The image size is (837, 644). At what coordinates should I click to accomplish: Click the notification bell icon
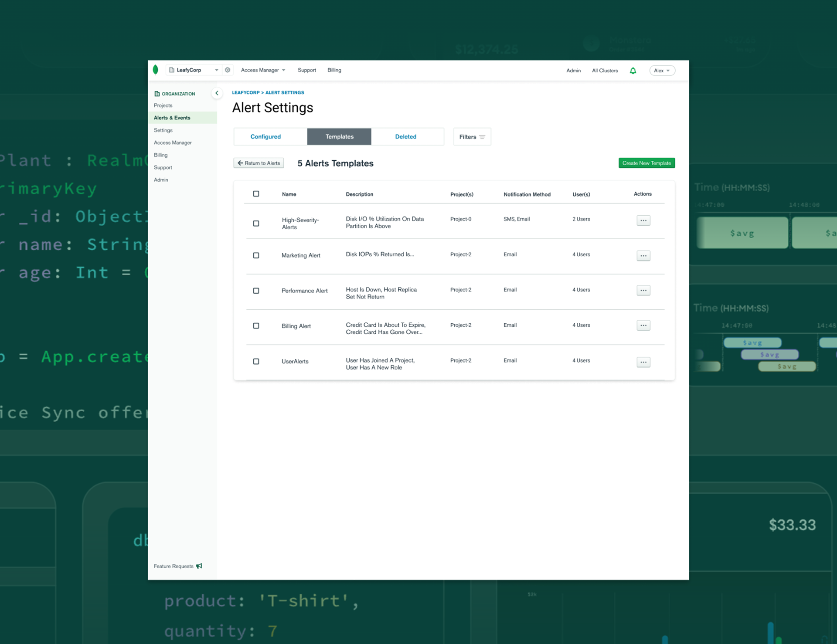pyautogui.click(x=633, y=71)
